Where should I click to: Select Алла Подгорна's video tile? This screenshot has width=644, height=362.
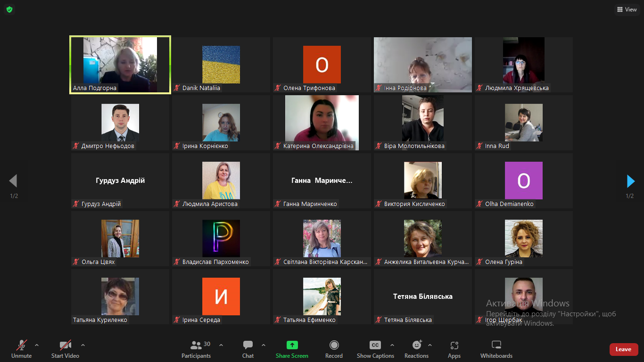[x=120, y=65]
